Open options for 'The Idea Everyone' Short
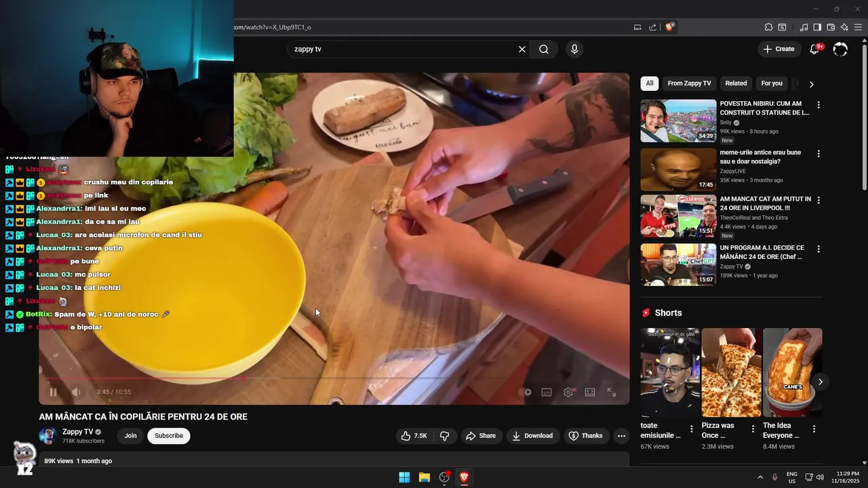Screen dimensions: 868x488 click(x=814, y=429)
